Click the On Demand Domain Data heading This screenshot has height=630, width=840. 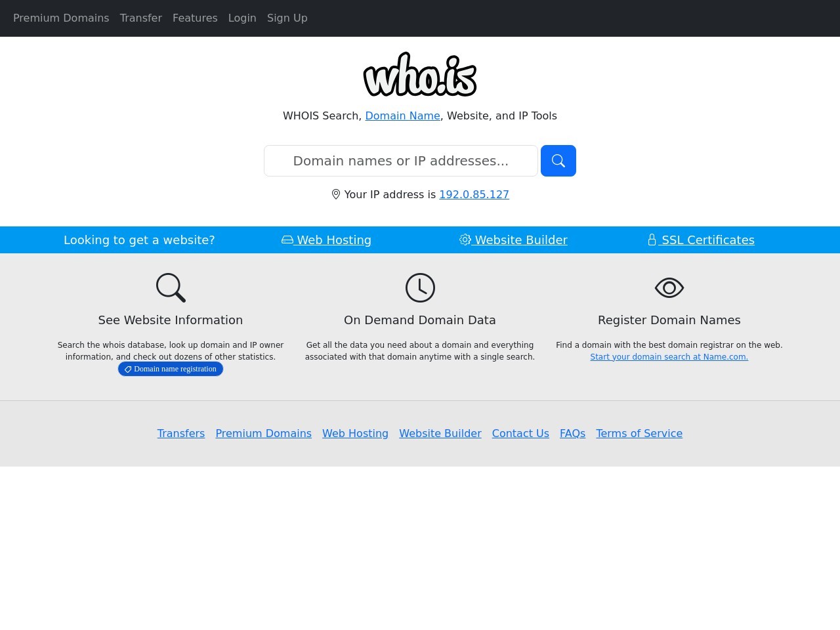pyautogui.click(x=420, y=320)
